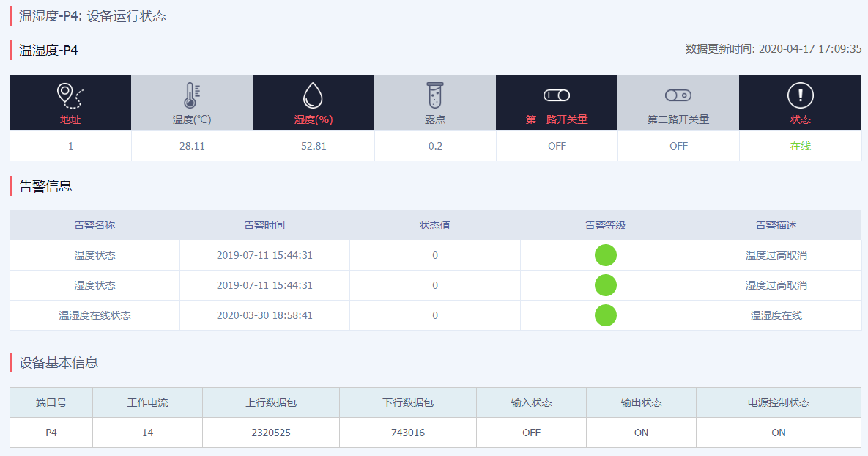Image resolution: width=868 pixels, height=456 pixels.
Task: Click green alarm level dot for 湿度状态
Action: point(606,285)
